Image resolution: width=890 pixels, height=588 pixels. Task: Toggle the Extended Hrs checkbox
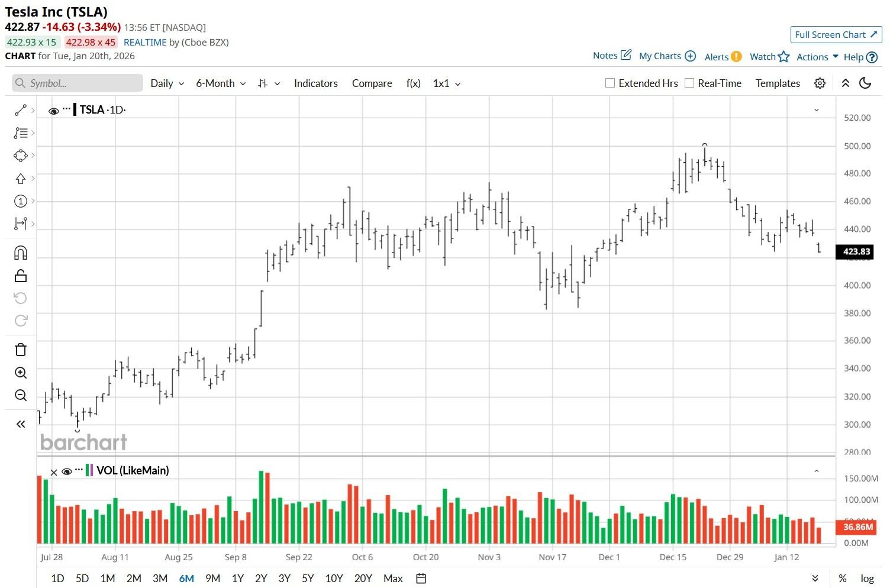tap(610, 83)
